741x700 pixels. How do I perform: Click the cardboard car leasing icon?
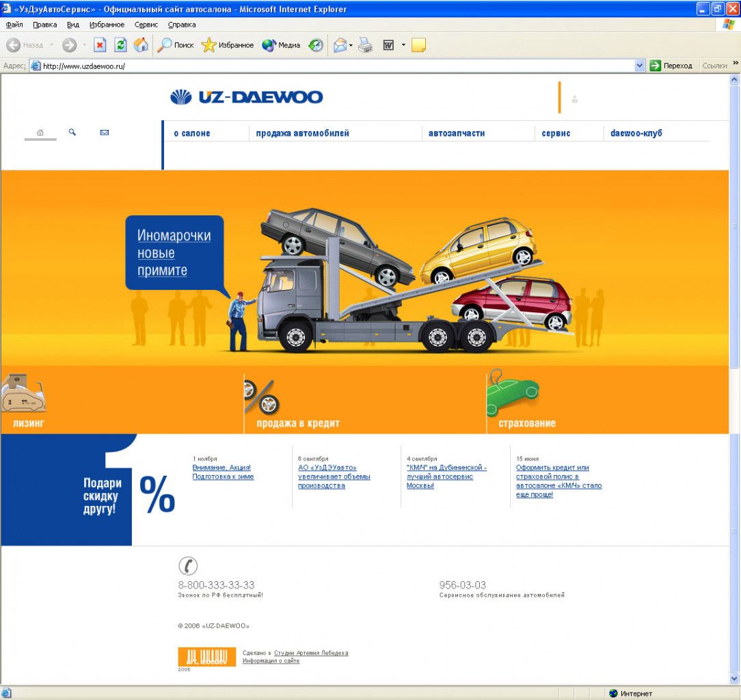(23, 393)
